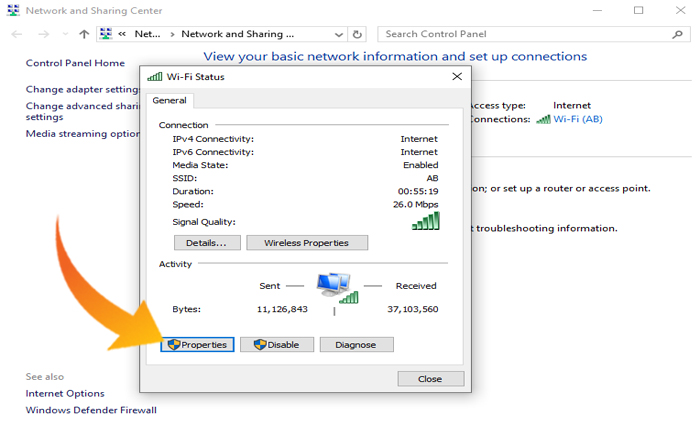Run Diagnose on the Wi-Fi connection
The height and width of the screenshot is (430, 700).
point(355,344)
